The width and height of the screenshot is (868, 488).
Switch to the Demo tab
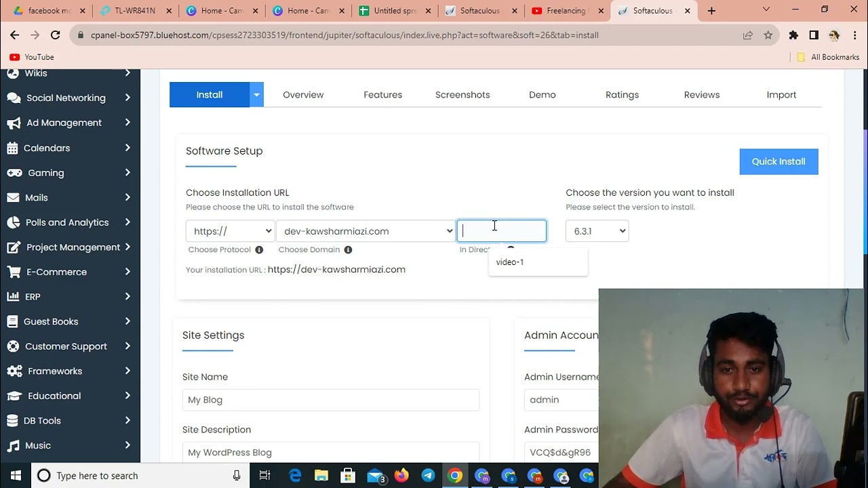click(x=542, y=95)
